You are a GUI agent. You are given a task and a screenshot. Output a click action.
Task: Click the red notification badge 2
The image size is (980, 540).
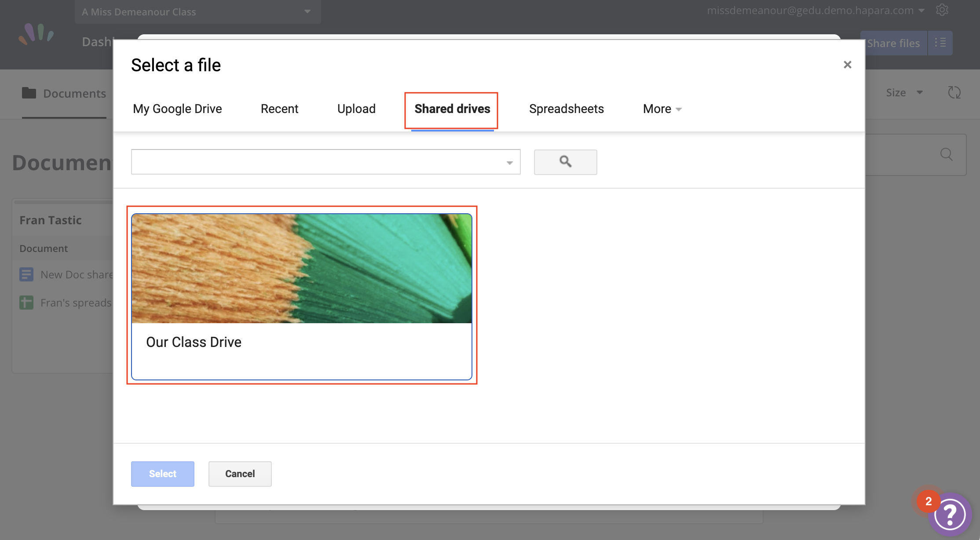[x=928, y=501]
